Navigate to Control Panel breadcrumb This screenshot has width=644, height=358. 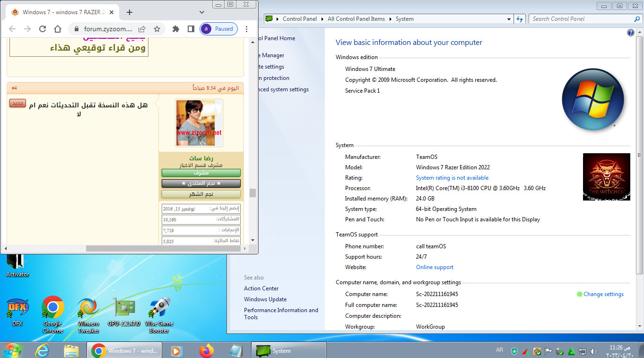pos(299,19)
